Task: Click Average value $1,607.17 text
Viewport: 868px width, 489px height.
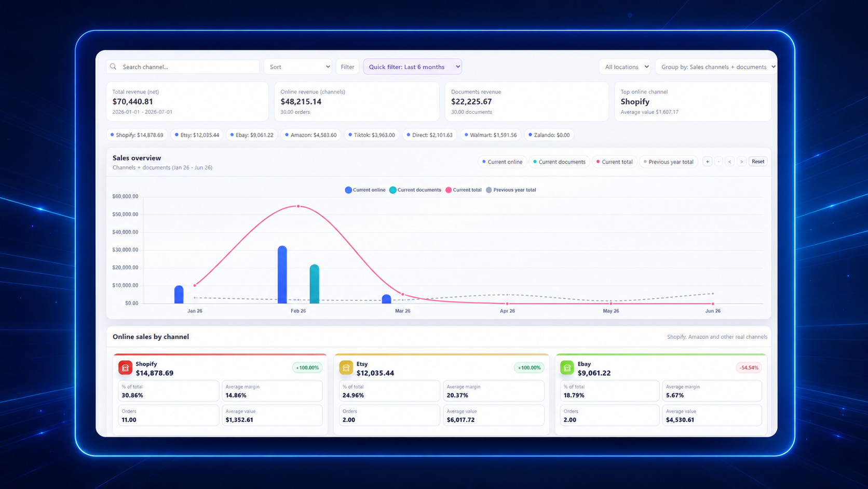Action: [x=649, y=112]
